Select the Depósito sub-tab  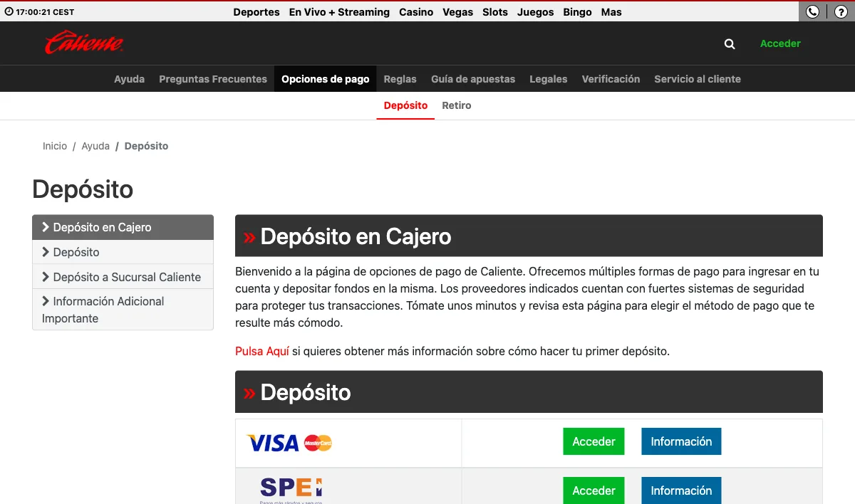(405, 105)
